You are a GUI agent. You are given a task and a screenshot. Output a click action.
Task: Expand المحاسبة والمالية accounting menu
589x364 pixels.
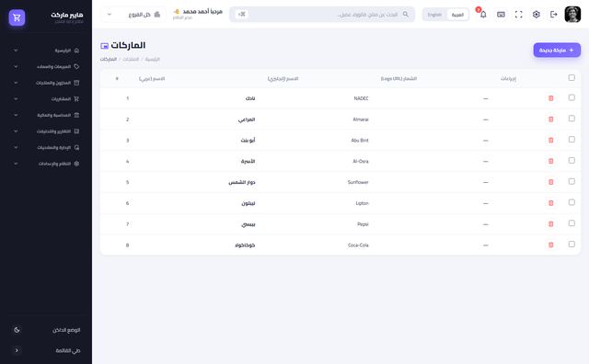pyautogui.click(x=46, y=115)
